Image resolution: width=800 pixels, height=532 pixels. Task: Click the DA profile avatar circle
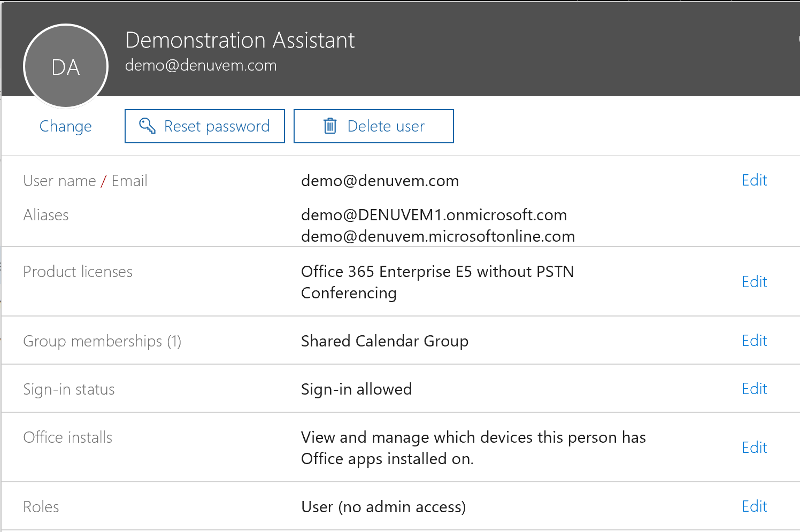click(x=66, y=66)
